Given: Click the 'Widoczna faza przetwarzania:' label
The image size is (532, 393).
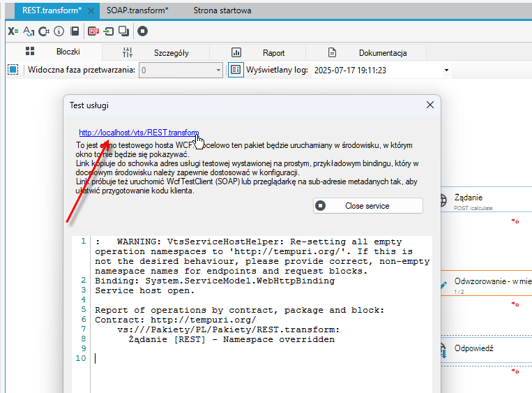Looking at the screenshot, I should [x=82, y=70].
